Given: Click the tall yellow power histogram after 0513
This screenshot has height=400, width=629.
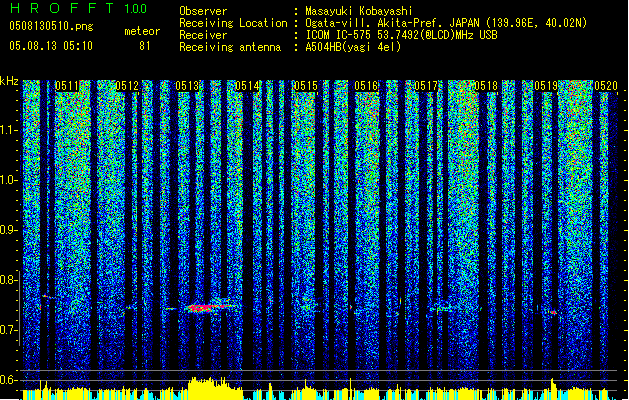Looking at the screenshot, I should [x=215, y=388].
